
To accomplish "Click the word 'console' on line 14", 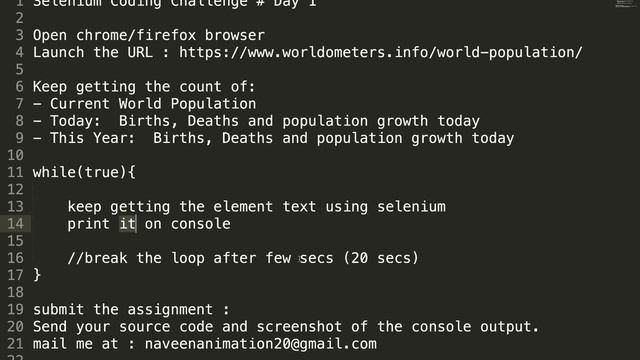I will [x=201, y=224].
